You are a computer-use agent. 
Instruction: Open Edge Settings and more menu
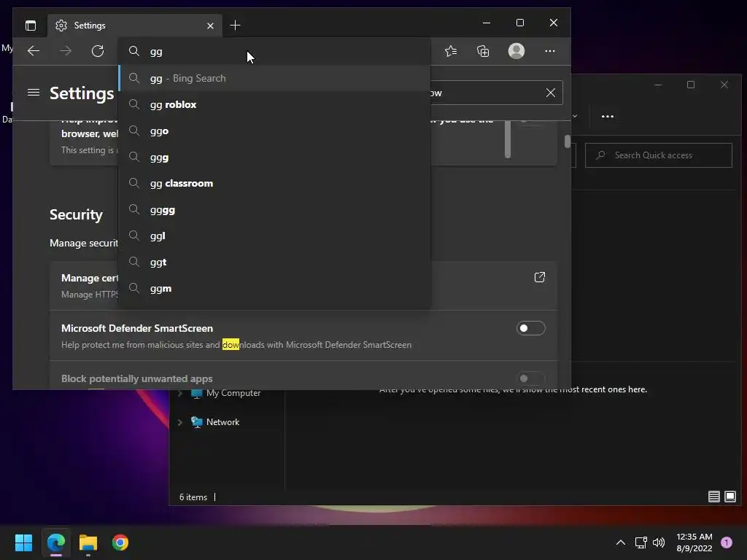tap(550, 51)
